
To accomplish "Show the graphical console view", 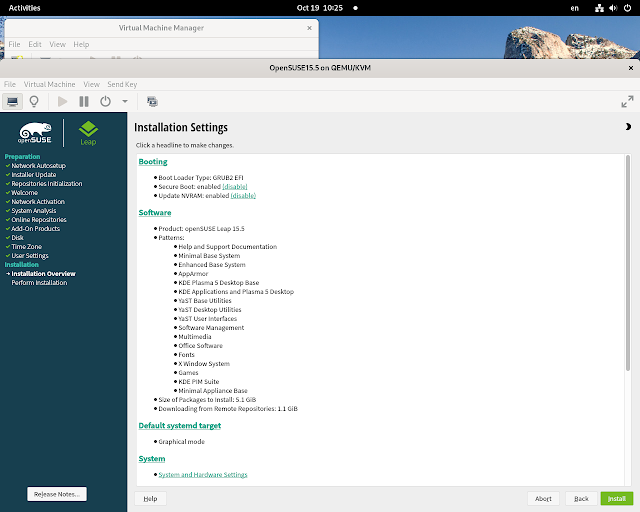I will 13,101.
